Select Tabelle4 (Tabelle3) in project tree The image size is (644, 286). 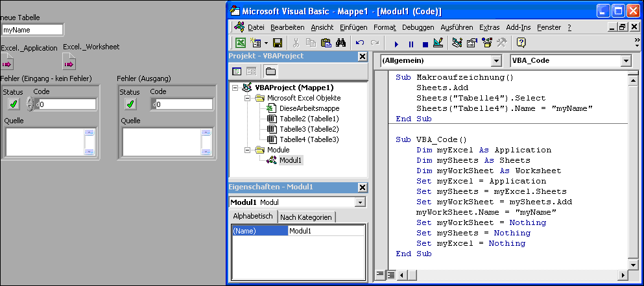309,139
